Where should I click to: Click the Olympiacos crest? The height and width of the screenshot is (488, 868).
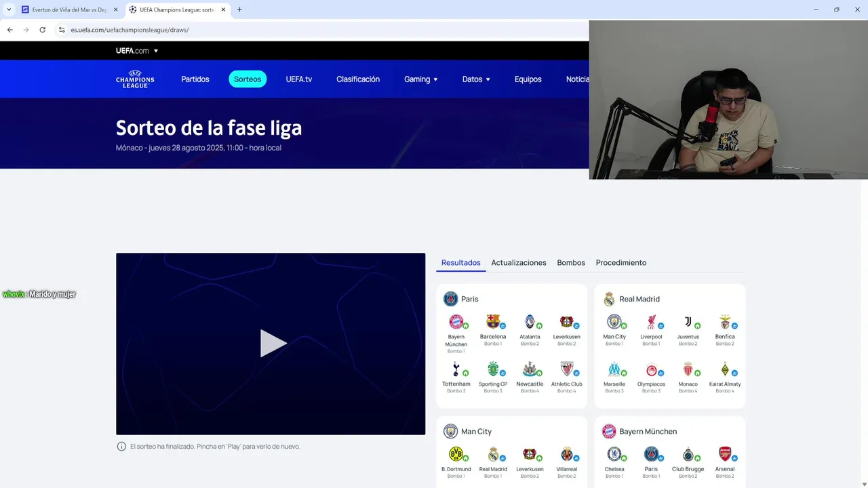[651, 369]
